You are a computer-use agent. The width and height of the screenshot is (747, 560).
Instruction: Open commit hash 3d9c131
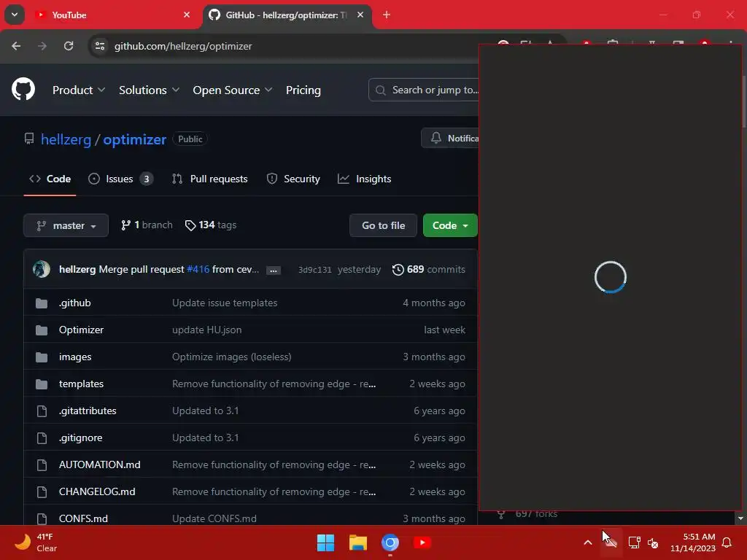point(314,270)
